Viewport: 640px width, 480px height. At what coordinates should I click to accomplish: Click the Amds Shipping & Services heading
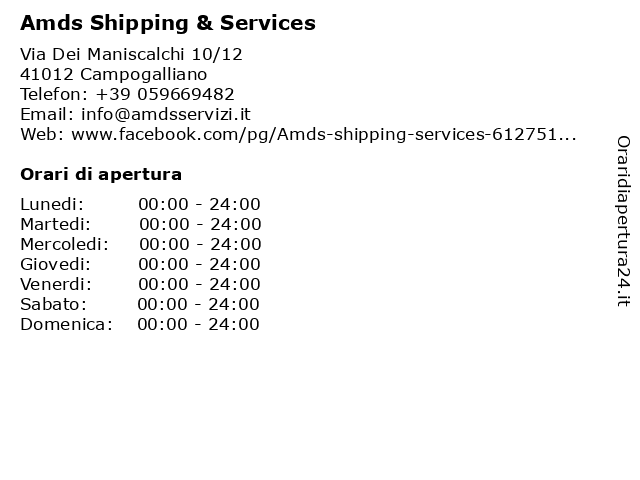pos(168,23)
